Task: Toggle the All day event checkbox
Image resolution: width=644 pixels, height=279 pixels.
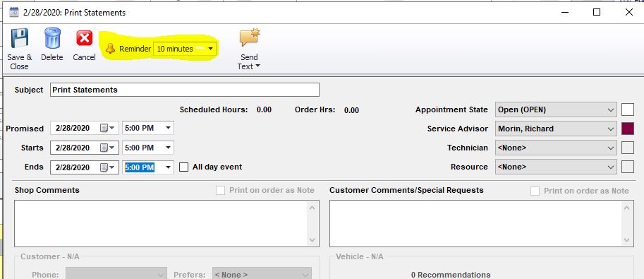Action: pyautogui.click(x=184, y=167)
